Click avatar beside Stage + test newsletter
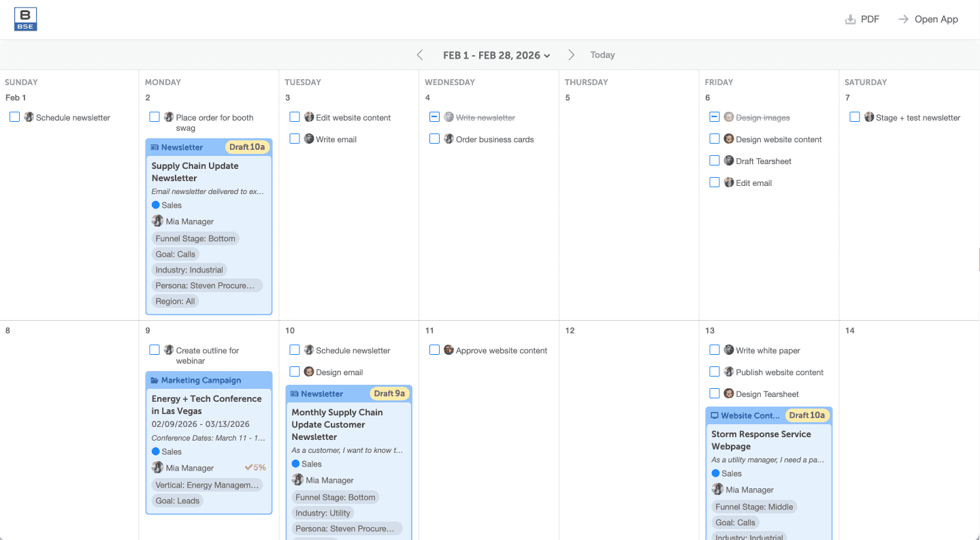This screenshot has width=980, height=540. (x=869, y=117)
